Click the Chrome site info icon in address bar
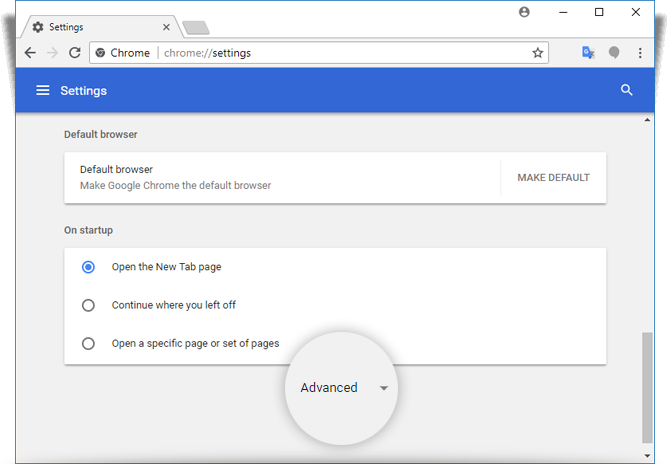Image resolution: width=667 pixels, height=464 pixels. click(x=100, y=53)
